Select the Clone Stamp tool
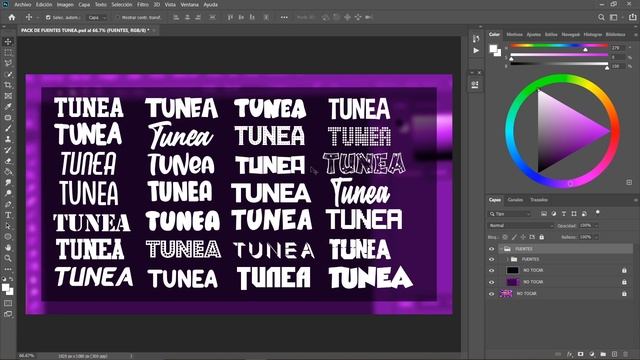640x360 pixels. tap(8, 139)
